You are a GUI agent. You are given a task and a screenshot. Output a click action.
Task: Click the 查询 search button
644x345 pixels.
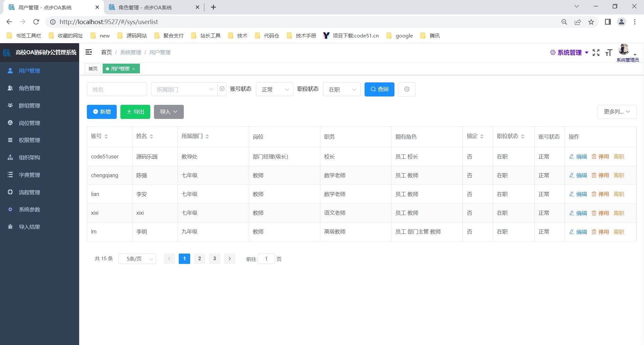coord(379,89)
